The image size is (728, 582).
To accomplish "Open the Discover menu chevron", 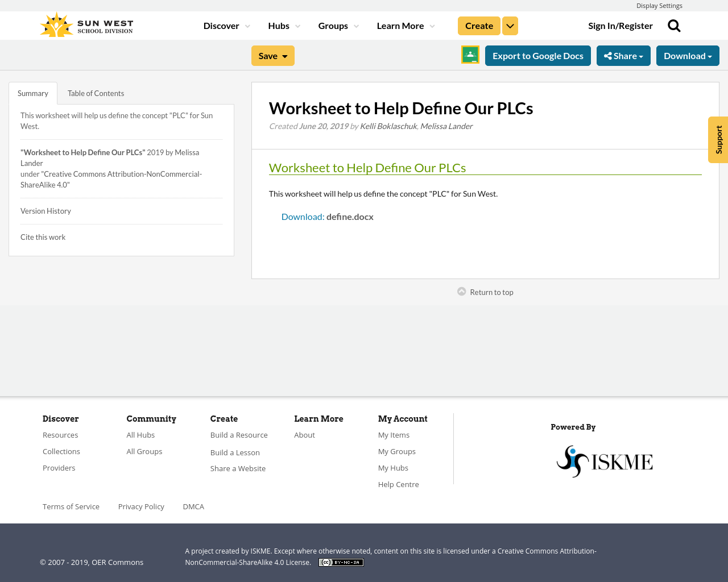I will (246, 25).
